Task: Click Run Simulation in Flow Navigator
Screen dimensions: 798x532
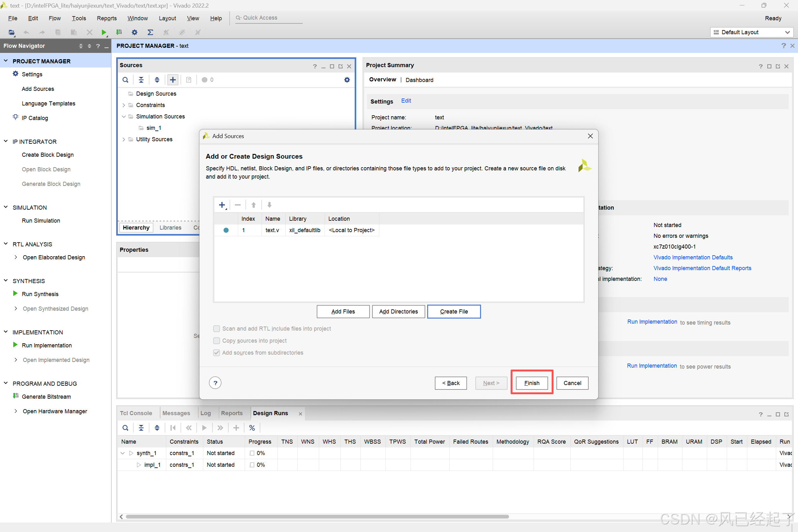Action: pos(41,220)
